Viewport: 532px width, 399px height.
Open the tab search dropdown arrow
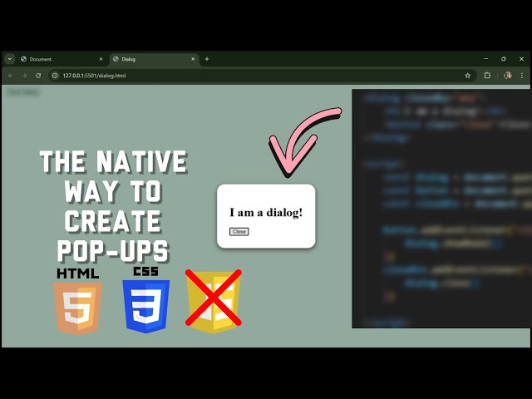click(x=9, y=59)
